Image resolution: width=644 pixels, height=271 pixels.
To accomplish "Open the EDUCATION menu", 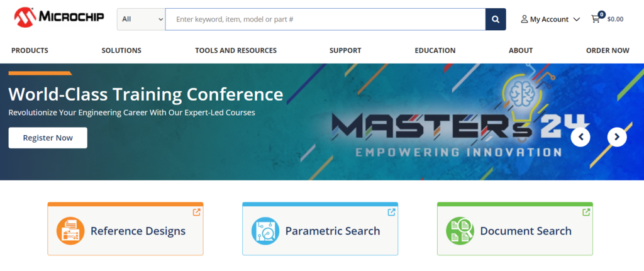I will click(435, 50).
